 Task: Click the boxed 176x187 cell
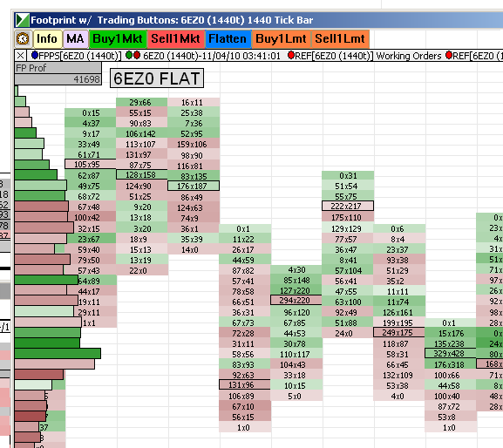click(x=194, y=186)
